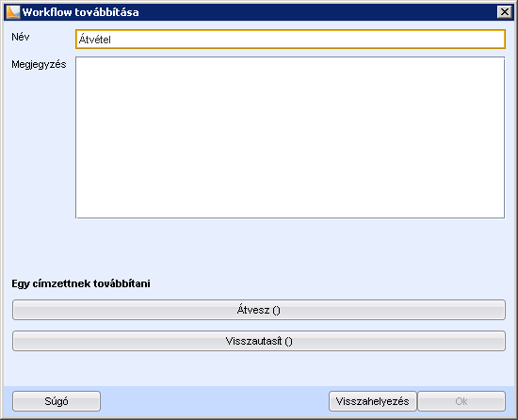This screenshot has height=420, width=518.
Task: Confirm with the Ok button
Action: point(461,401)
